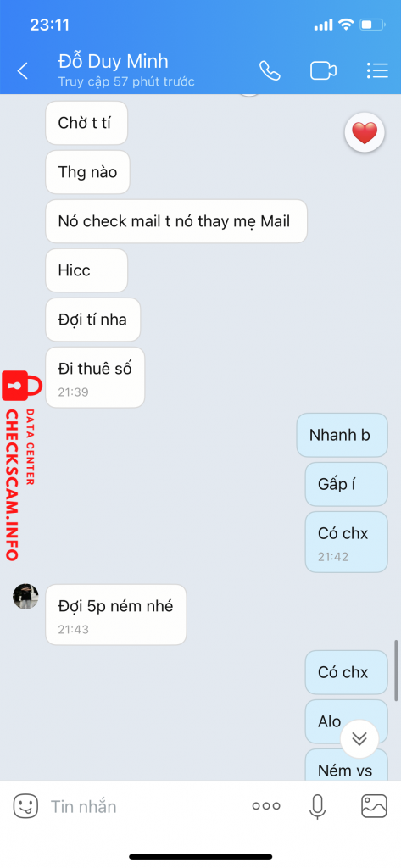401x868 pixels.
Task: Click the chat scrollbar handle
Action: click(x=396, y=670)
